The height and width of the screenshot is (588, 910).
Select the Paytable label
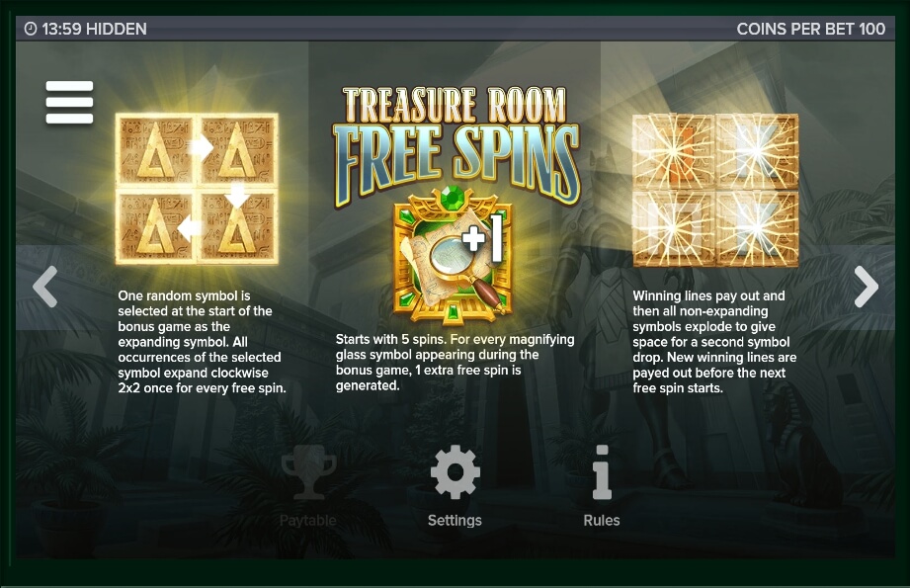[308, 520]
